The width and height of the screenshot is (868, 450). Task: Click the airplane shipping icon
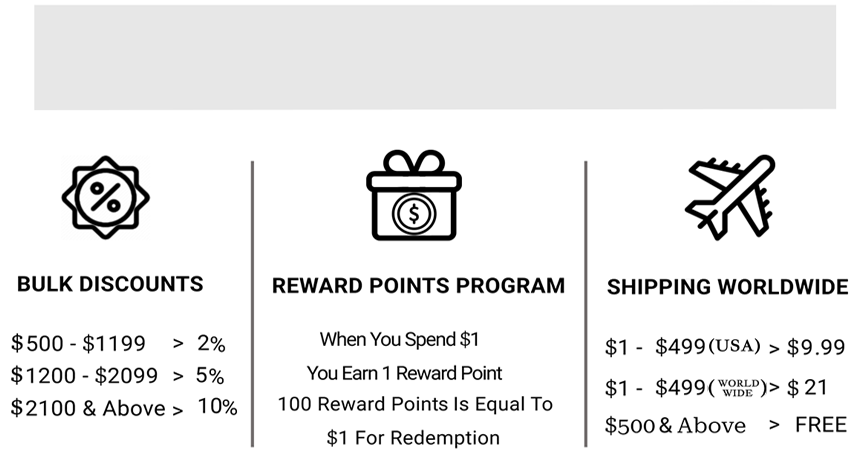(x=730, y=197)
